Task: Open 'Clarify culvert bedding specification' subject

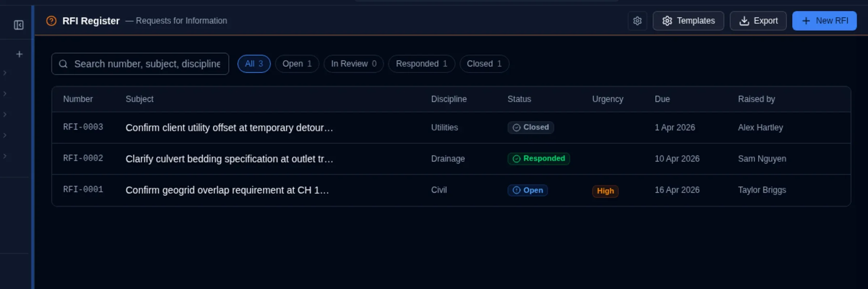Action: click(229, 159)
